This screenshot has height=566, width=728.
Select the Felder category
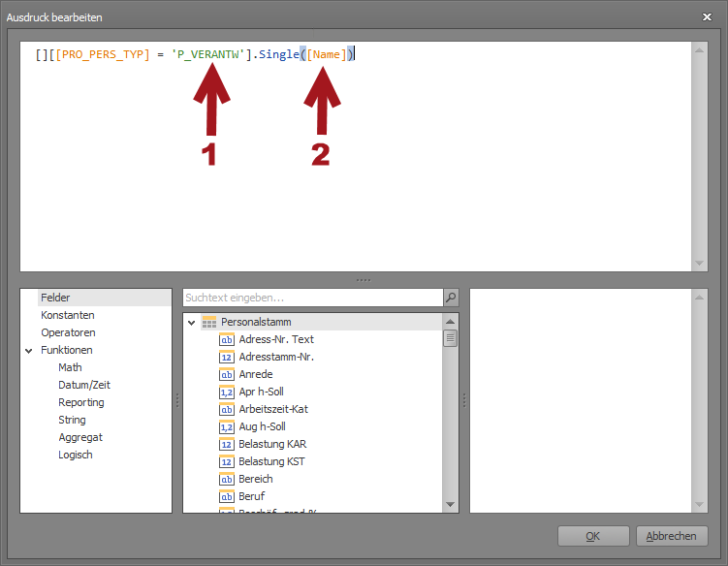tap(104, 298)
